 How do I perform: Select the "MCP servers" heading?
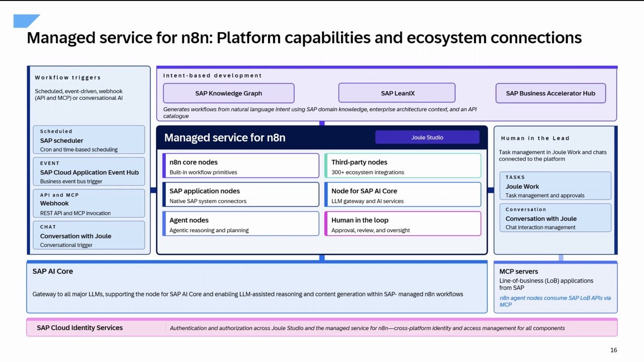coord(519,271)
